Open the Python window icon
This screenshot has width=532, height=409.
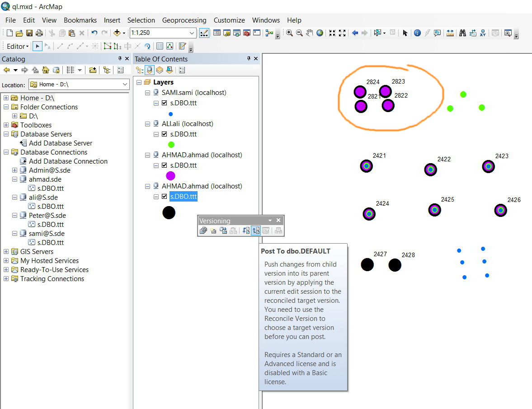click(x=257, y=33)
